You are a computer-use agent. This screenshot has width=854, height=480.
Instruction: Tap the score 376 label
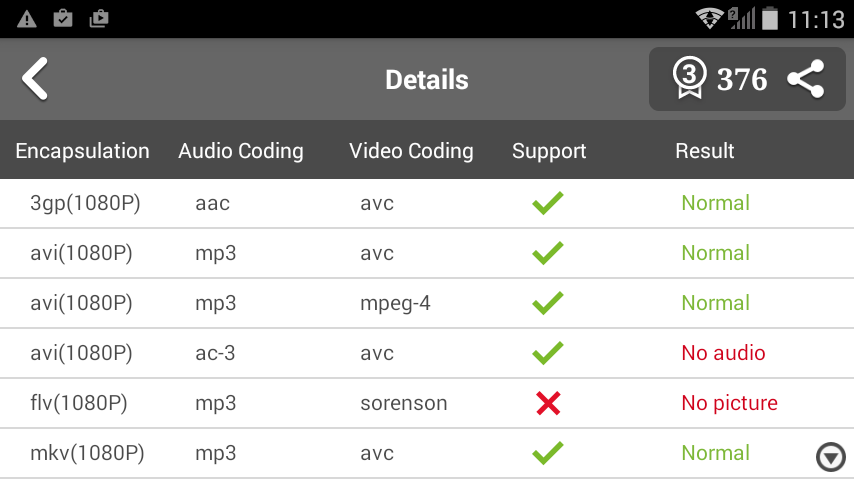[742, 80]
